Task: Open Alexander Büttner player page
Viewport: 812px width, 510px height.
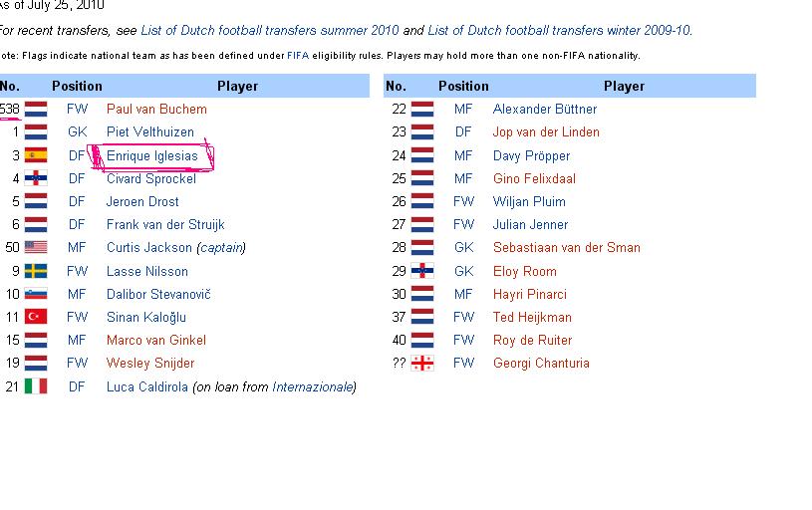Action: pyautogui.click(x=545, y=109)
